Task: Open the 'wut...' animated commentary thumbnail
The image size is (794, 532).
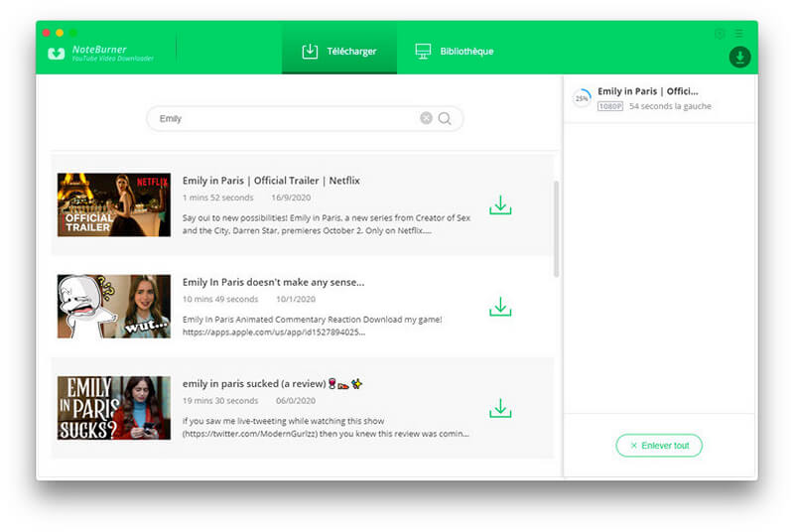Action: coord(114,307)
